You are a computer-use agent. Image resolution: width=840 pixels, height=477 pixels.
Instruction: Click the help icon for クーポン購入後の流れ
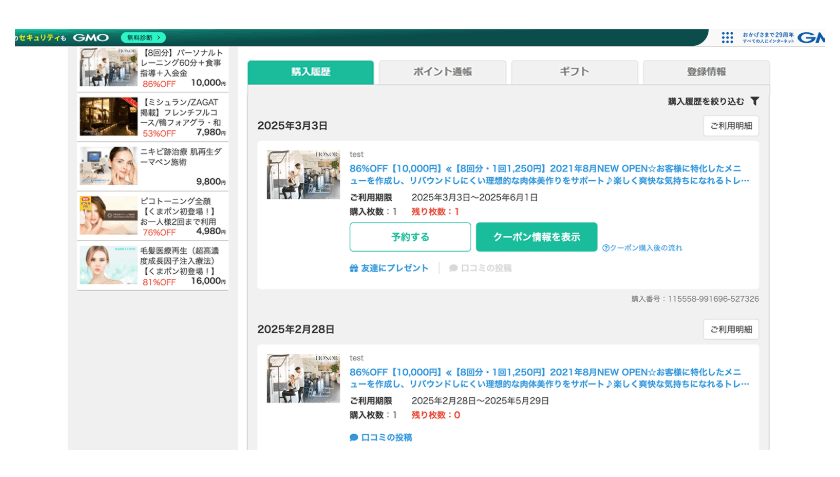point(606,248)
